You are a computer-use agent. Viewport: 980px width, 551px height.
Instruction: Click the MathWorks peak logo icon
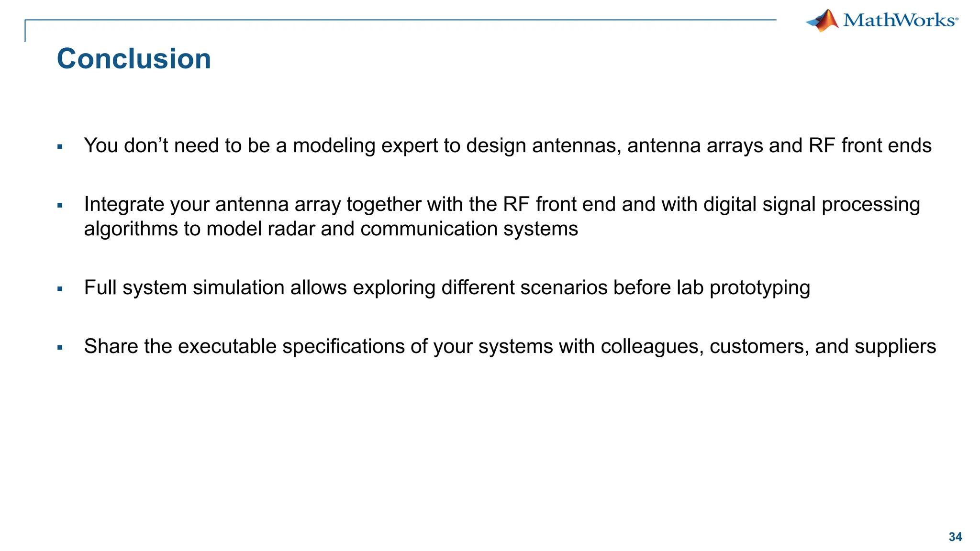click(823, 20)
